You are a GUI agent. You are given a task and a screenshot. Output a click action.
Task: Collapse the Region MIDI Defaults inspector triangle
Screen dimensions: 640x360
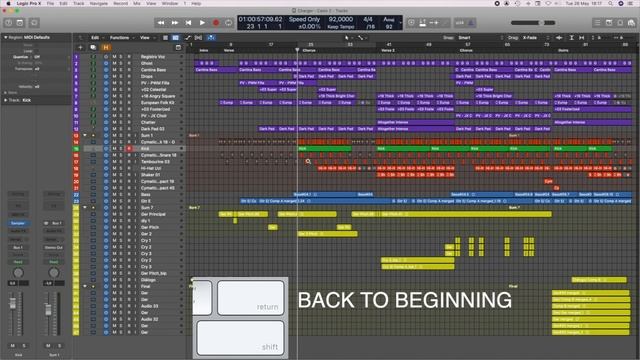coord(6,37)
